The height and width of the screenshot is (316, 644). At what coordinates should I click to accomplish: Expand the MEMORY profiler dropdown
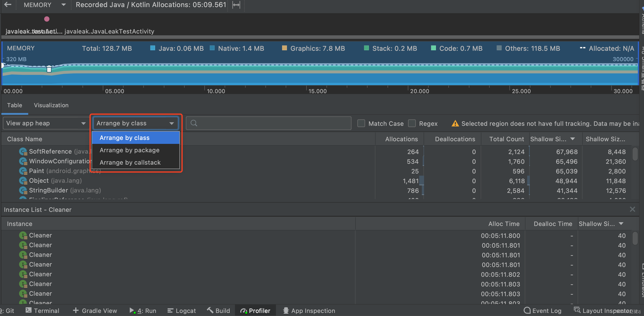pos(63,5)
